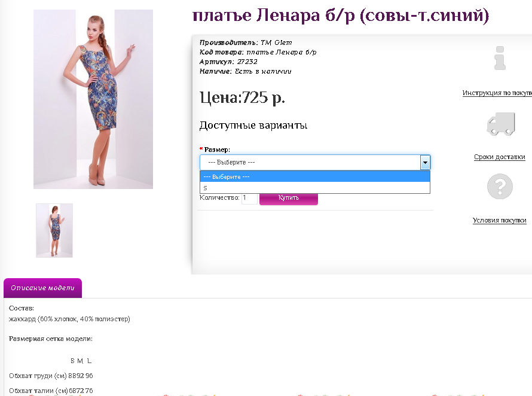Click the 'Доступные варианты' heading
Viewport: 532px width, 396px height.
tap(253, 126)
